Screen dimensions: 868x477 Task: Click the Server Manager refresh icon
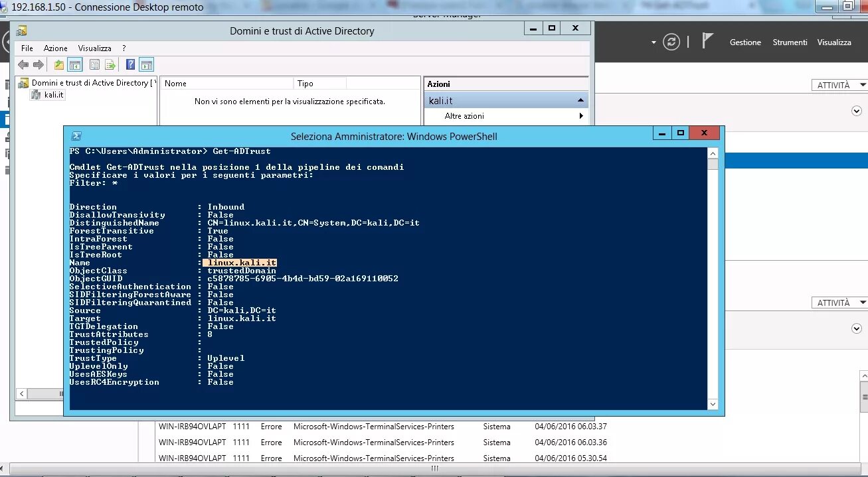coord(672,42)
